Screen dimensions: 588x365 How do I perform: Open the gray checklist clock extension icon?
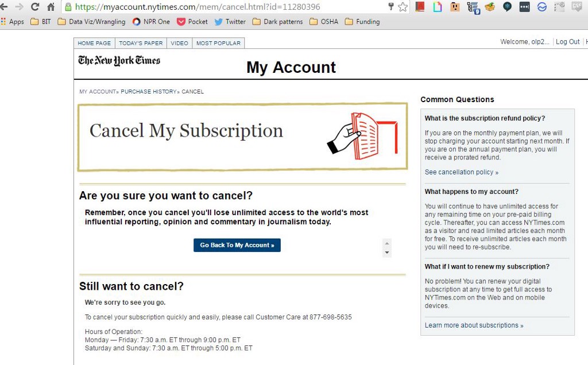point(559,6)
